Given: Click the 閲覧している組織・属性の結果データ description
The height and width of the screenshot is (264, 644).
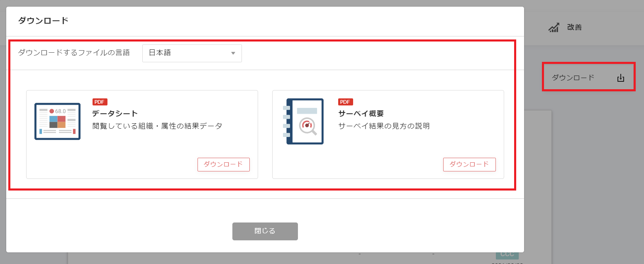Looking at the screenshot, I should 157,126.
